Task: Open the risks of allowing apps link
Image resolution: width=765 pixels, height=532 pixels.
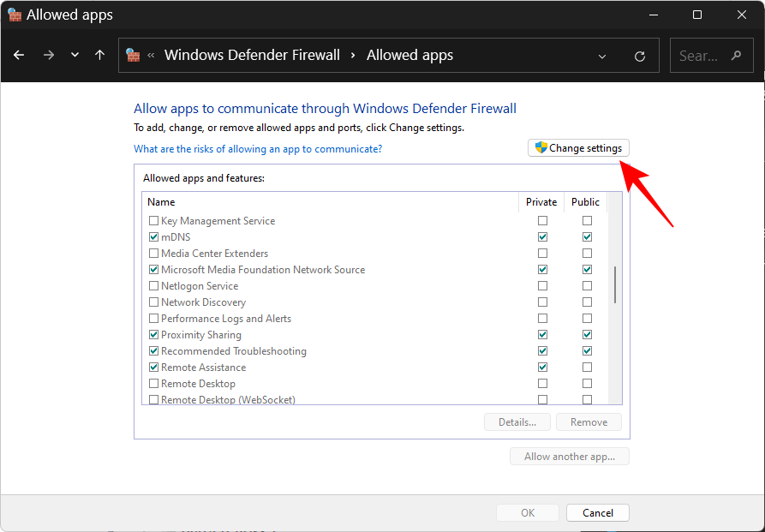Action: coord(257,148)
